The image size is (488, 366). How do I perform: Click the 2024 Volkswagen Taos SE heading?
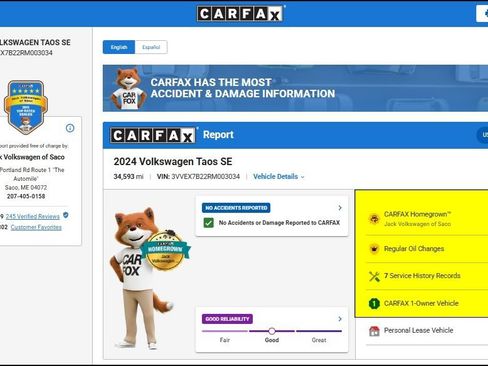click(173, 162)
